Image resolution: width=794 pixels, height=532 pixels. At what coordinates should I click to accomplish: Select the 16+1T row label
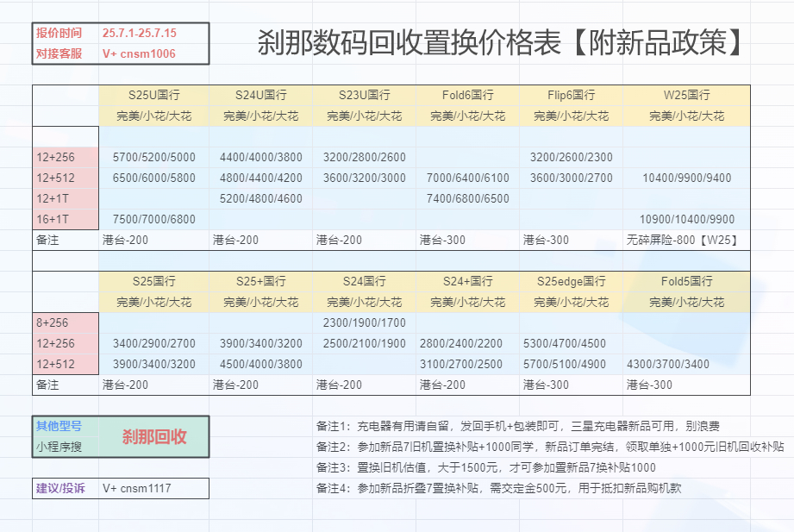click(66, 219)
